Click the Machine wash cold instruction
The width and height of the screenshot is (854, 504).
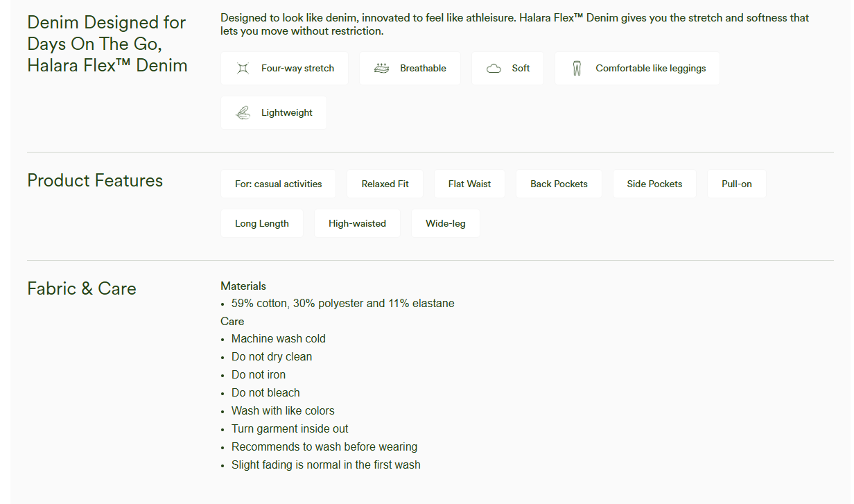pos(278,339)
